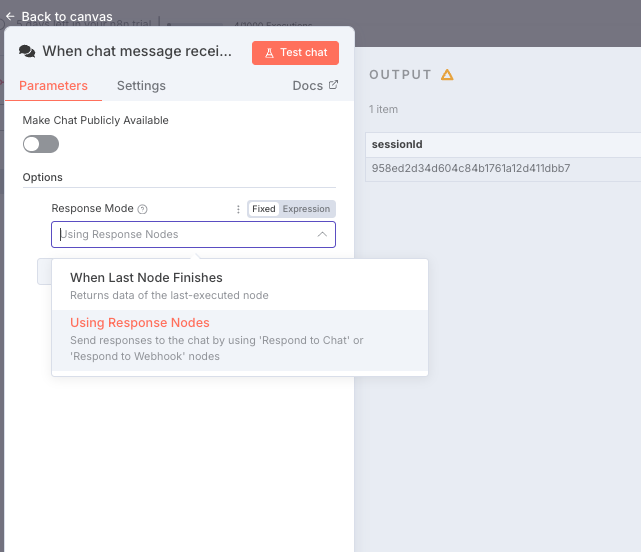The width and height of the screenshot is (641, 552).
Task: Open the Docs link
Action: (x=307, y=86)
